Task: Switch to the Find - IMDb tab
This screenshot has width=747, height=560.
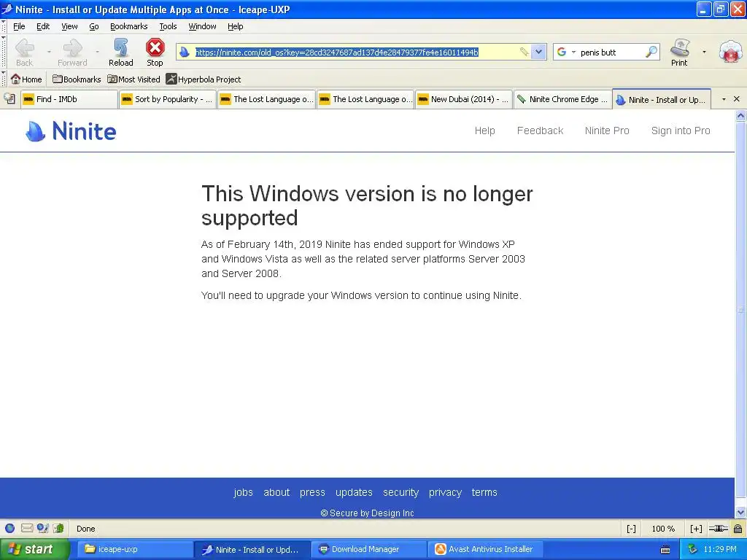Action: pos(69,99)
